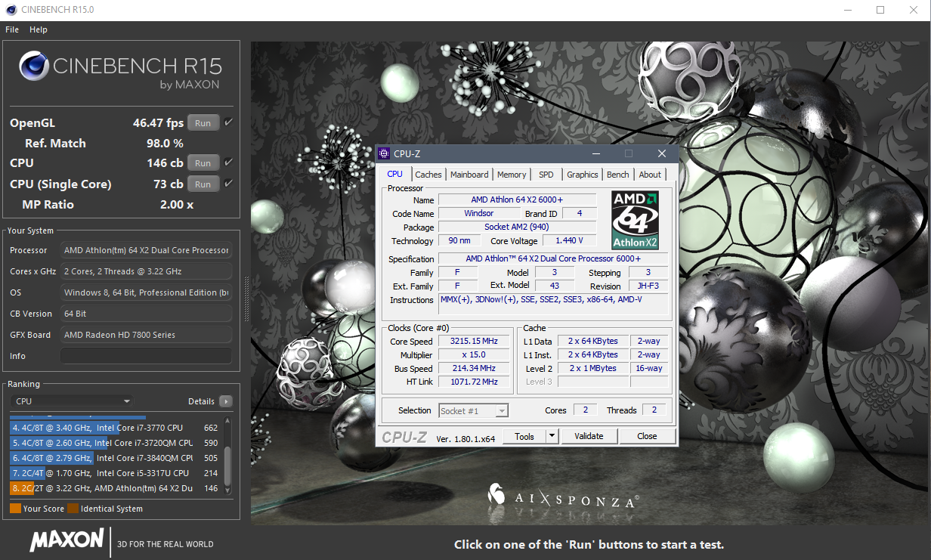Select ranking entry Intel Core i5-3317U
This screenshot has width=931, height=560.
[x=116, y=473]
